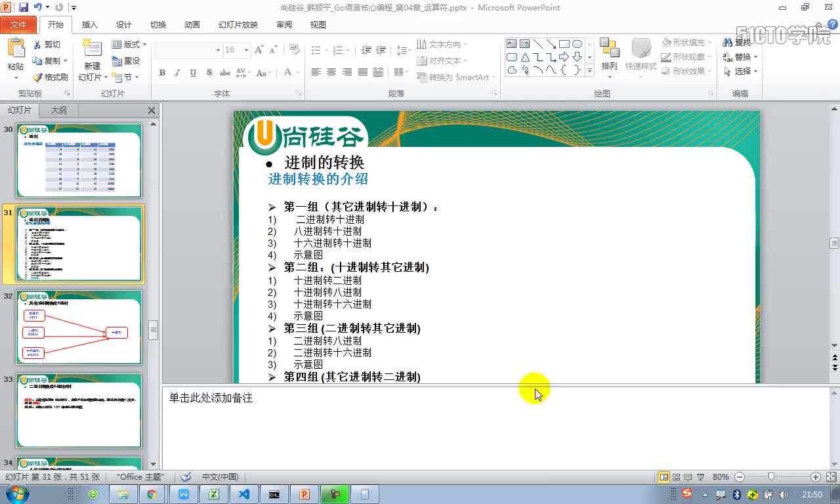The height and width of the screenshot is (504, 840).
Task: Select the text box shape in gallery
Action: (512, 44)
